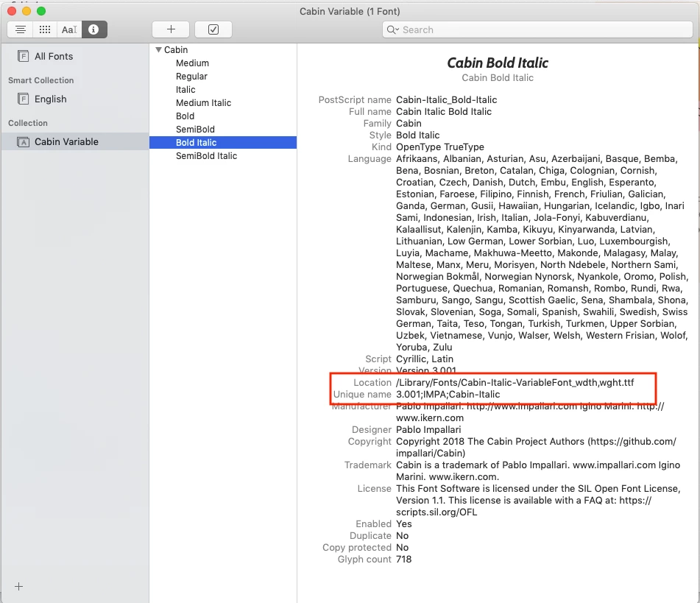Switch to sample list view icon
The height and width of the screenshot is (603, 700).
coord(20,29)
